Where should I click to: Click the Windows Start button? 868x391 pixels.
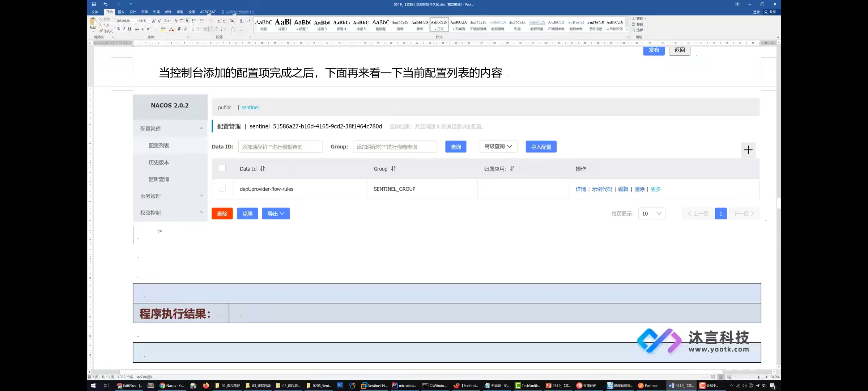click(93, 386)
